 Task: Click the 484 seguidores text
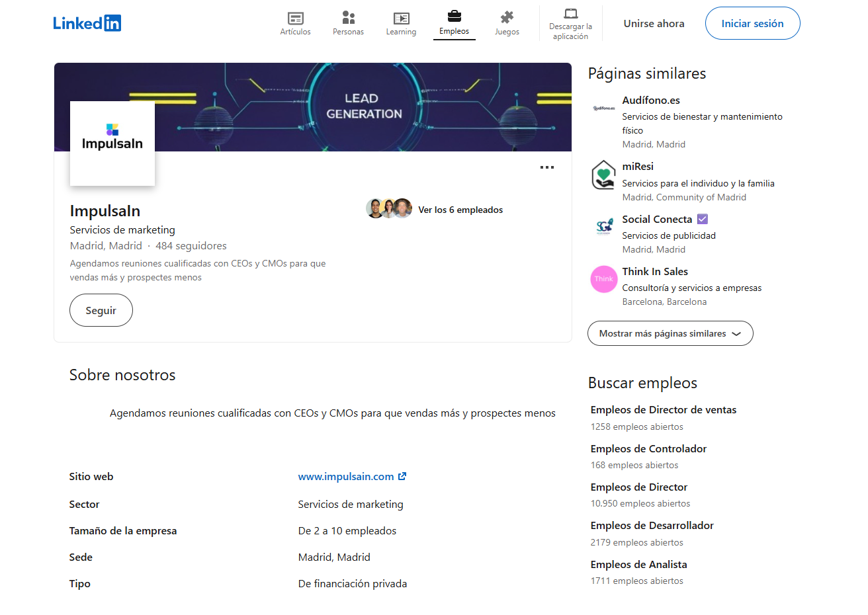191,245
